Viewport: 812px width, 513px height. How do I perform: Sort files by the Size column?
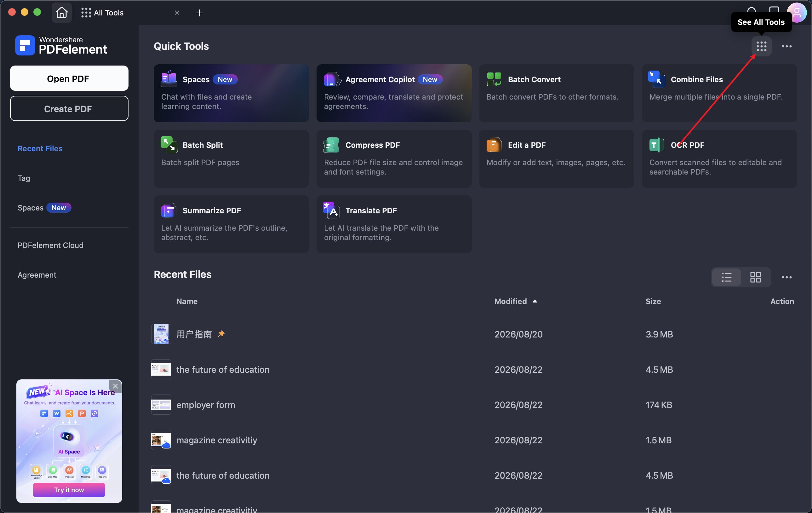653,301
